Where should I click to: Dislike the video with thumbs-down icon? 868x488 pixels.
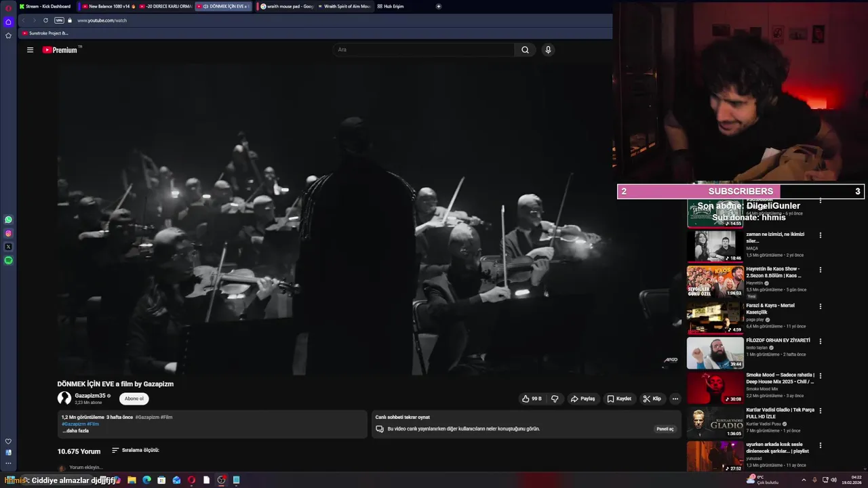(555, 399)
